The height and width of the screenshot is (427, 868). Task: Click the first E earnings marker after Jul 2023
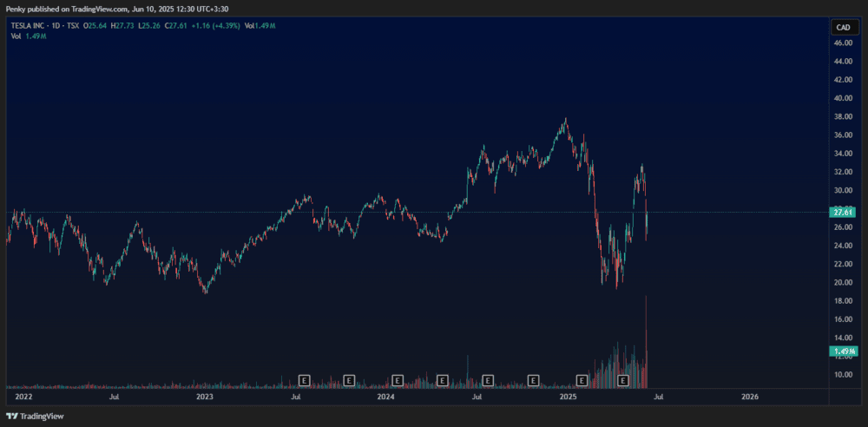click(x=304, y=380)
